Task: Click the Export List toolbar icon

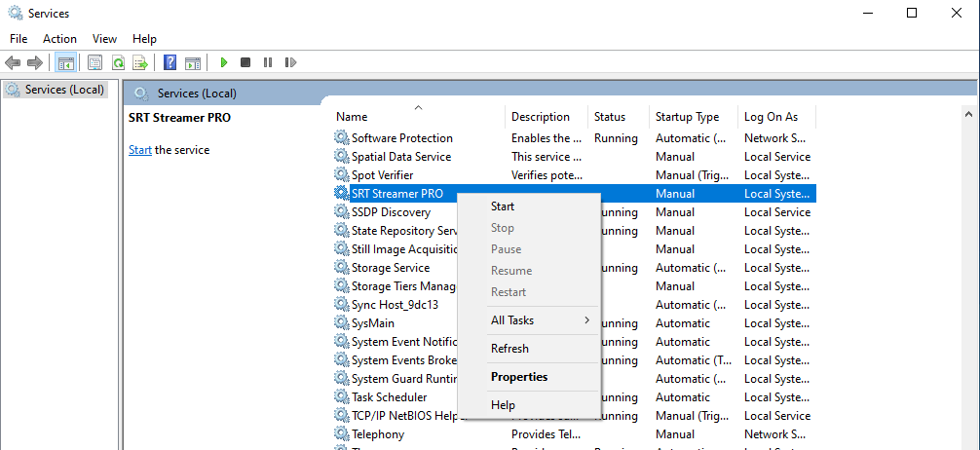Action: [140, 62]
